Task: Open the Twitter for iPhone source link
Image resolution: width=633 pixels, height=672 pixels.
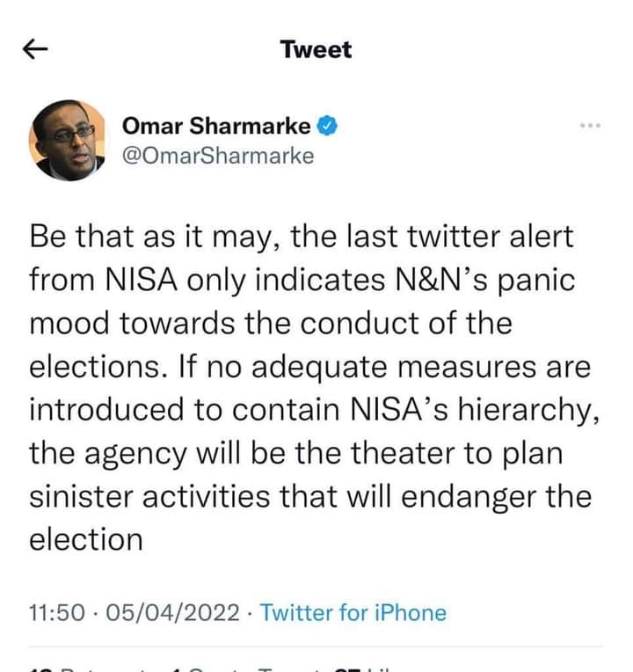Action: (x=353, y=613)
